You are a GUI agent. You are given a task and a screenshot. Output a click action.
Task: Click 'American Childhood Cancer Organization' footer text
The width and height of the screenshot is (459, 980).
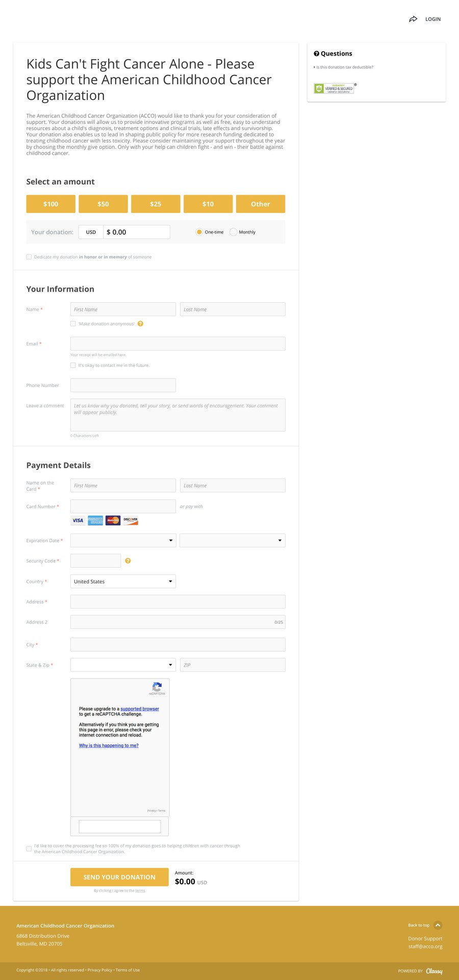65,925
